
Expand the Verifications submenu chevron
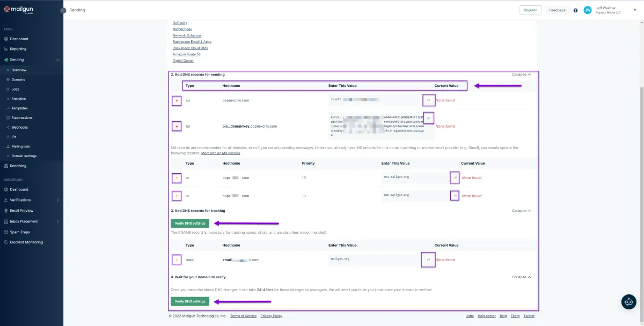coord(57,200)
